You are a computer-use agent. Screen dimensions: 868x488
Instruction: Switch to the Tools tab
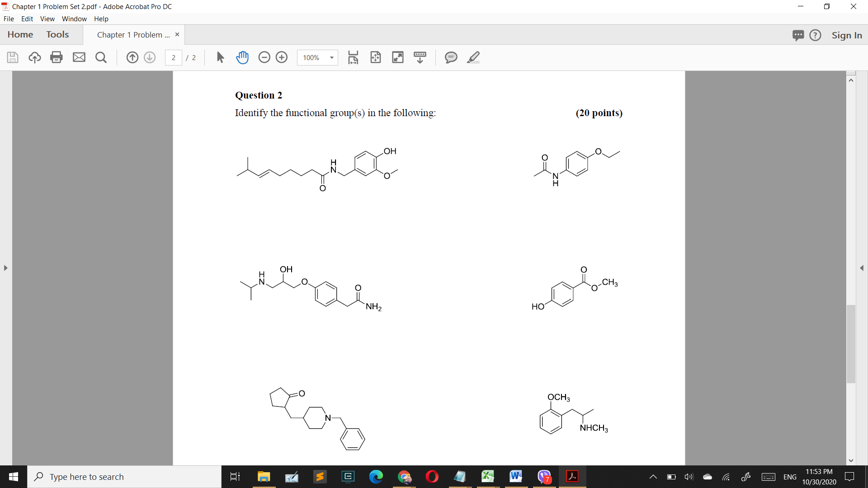point(57,34)
